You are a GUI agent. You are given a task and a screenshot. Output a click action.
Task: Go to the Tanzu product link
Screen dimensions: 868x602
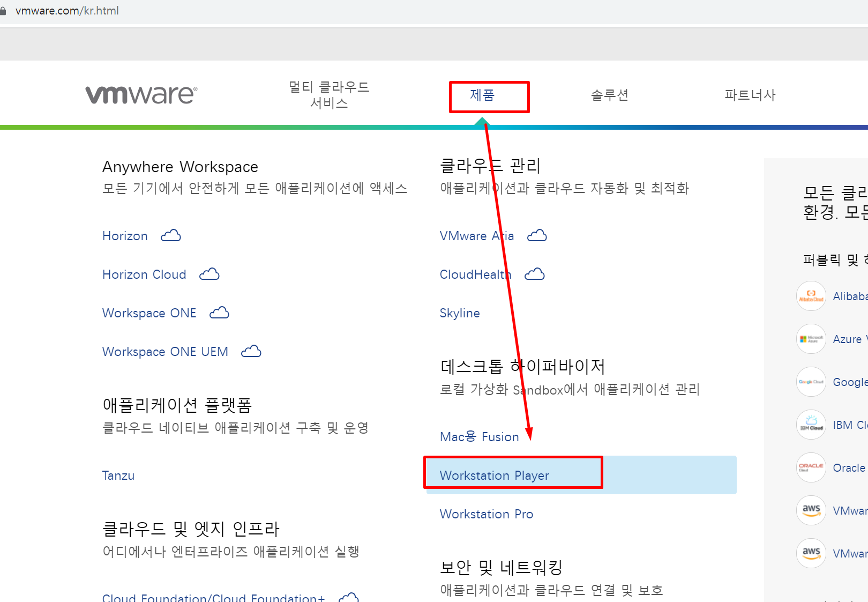click(x=118, y=475)
